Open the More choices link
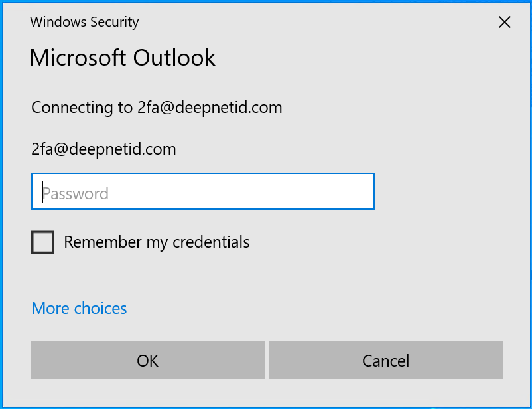 coord(79,309)
